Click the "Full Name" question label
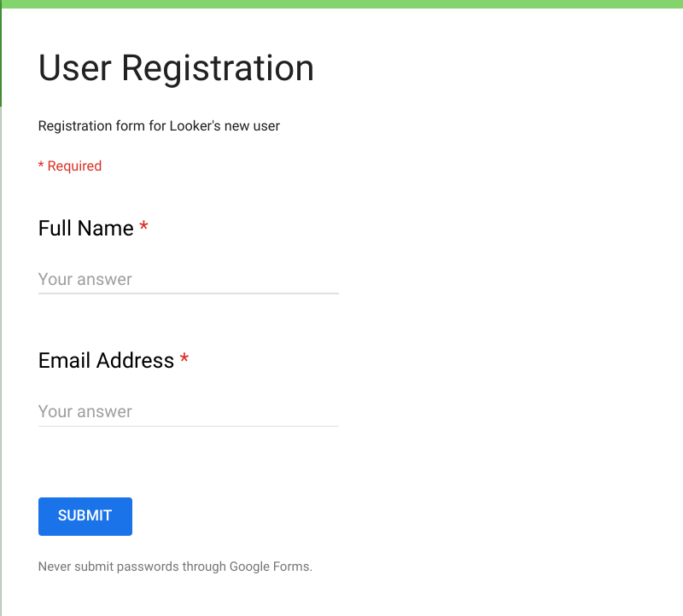 pyautogui.click(x=86, y=229)
